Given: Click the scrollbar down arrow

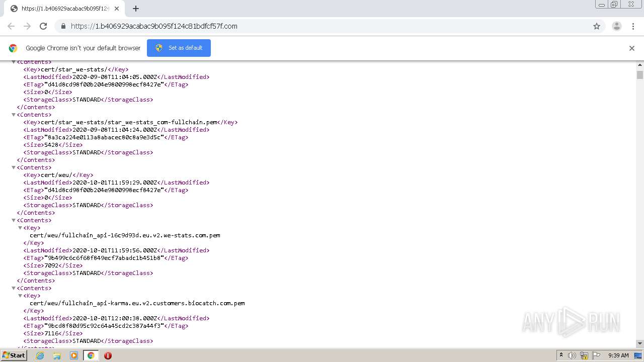Looking at the screenshot, I should [x=640, y=343].
